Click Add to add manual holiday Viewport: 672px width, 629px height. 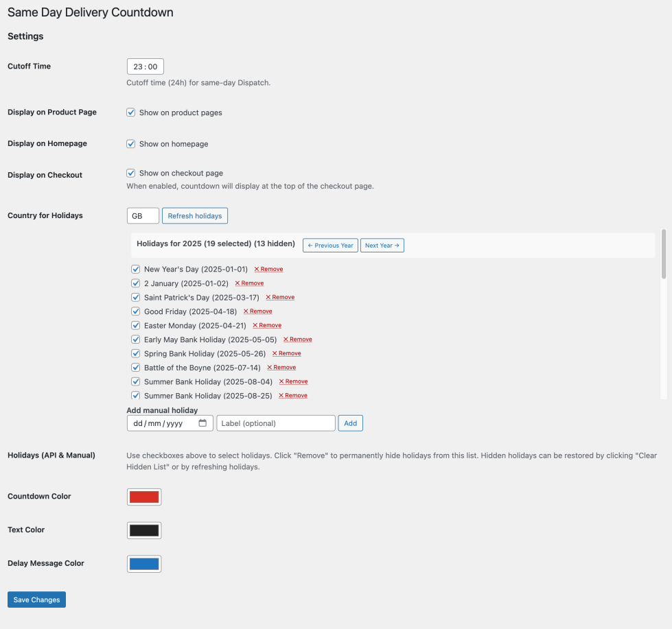[350, 423]
